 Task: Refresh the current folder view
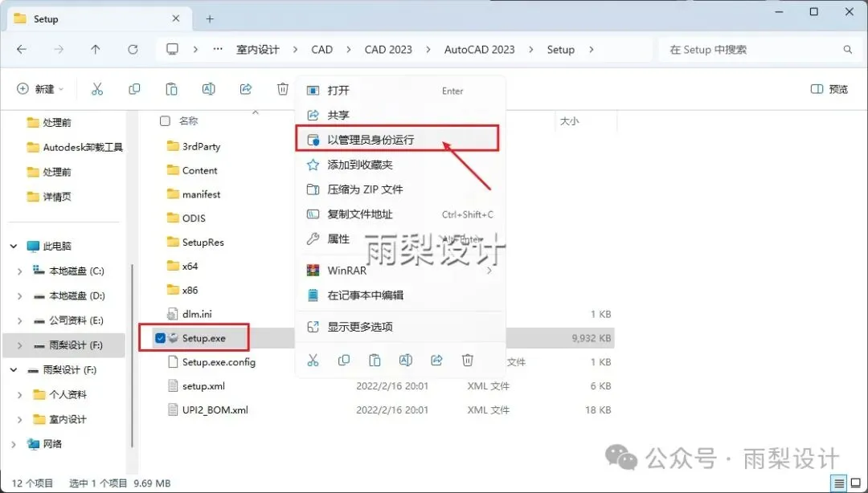point(133,50)
